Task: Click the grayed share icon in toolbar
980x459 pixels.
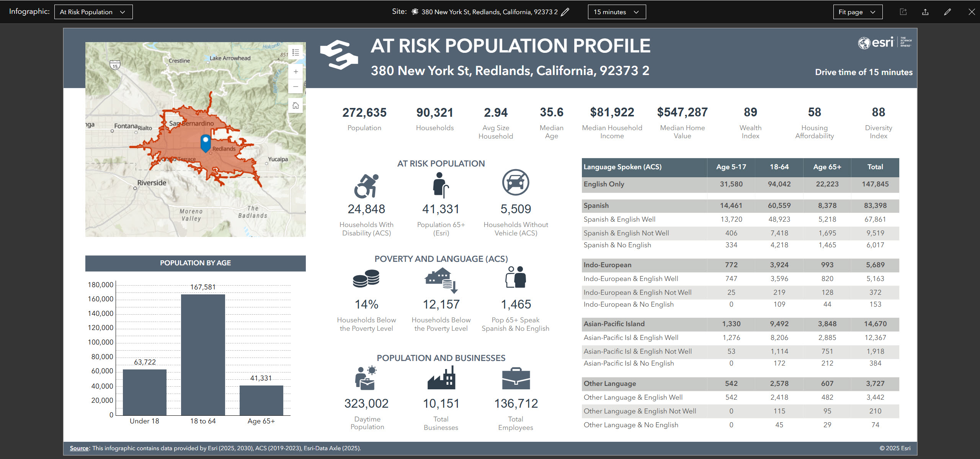Action: click(903, 12)
